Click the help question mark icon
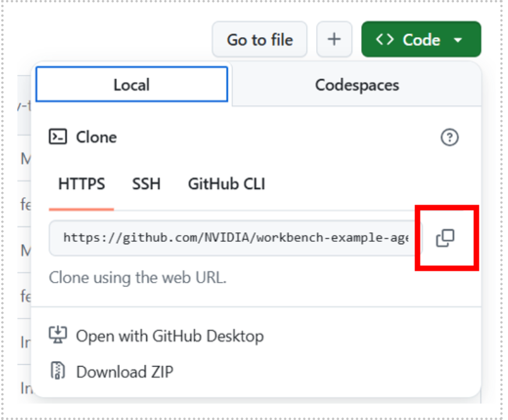508x420 pixels. coord(449,137)
